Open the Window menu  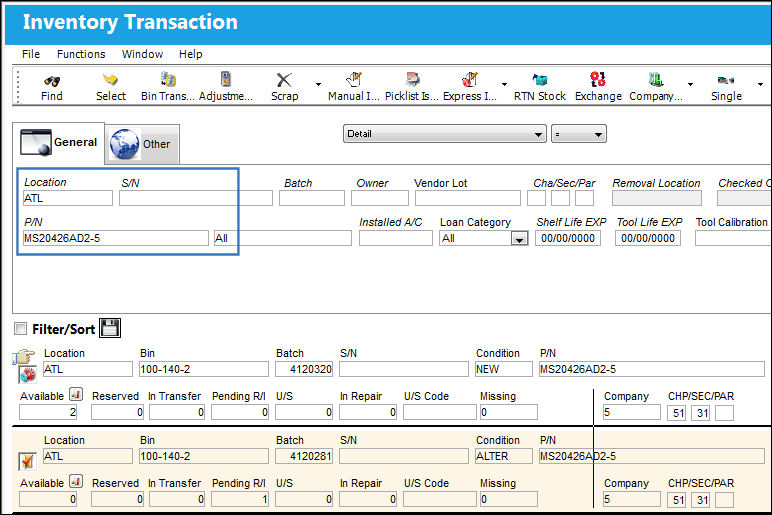(142, 54)
